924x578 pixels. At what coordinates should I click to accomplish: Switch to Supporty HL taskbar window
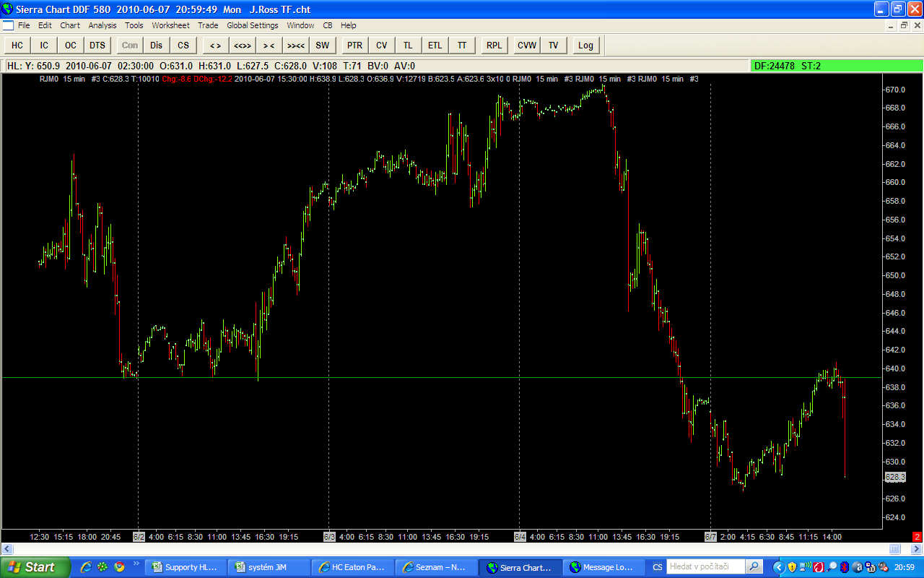[x=187, y=567]
